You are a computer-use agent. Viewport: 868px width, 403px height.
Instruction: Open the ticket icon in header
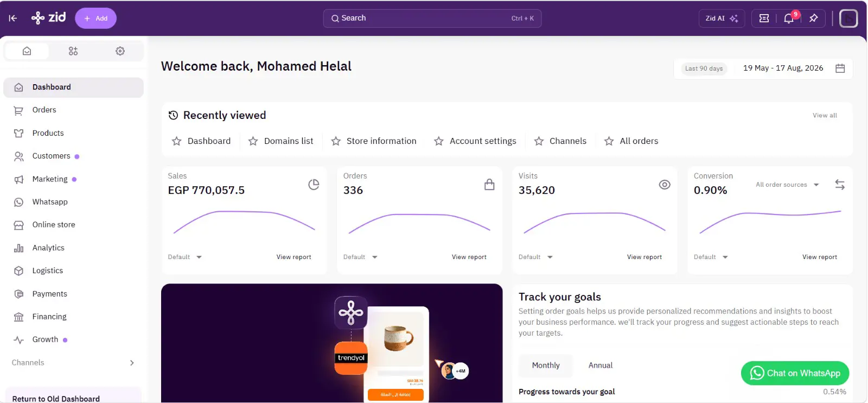point(764,18)
